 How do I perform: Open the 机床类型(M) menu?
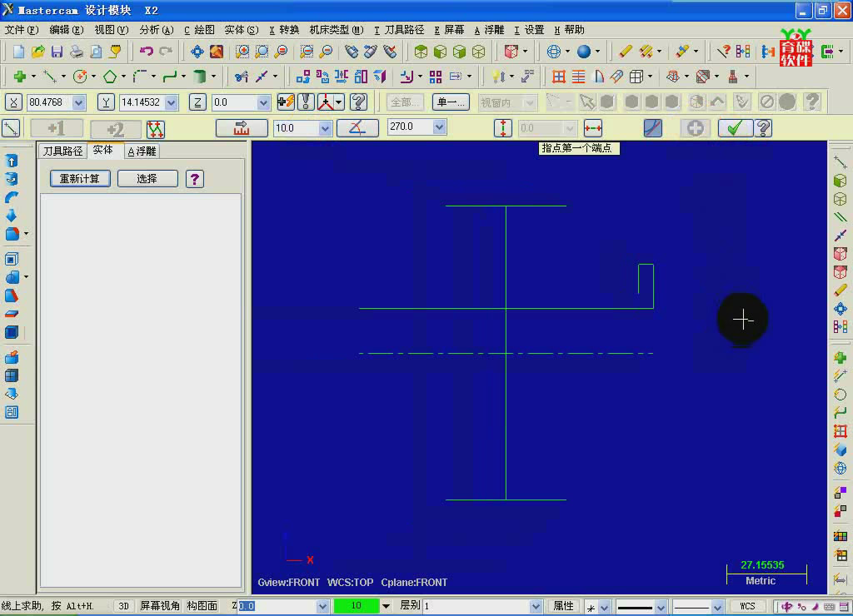coord(337,30)
